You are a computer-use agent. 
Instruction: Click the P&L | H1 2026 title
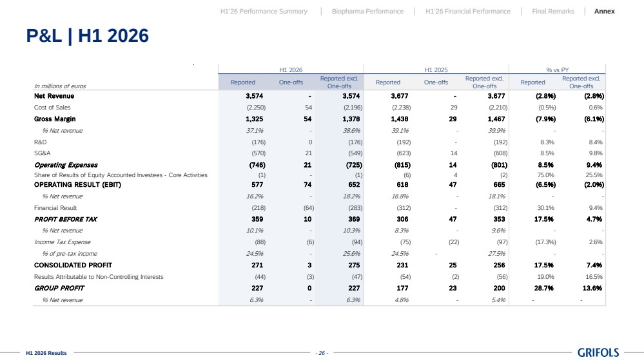coord(87,35)
